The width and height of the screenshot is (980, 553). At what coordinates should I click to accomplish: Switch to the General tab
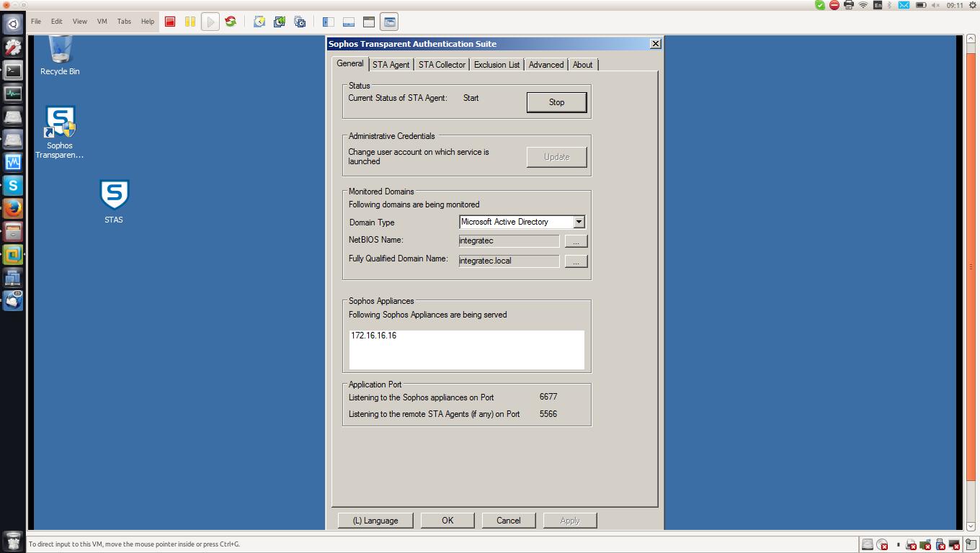[x=350, y=63]
